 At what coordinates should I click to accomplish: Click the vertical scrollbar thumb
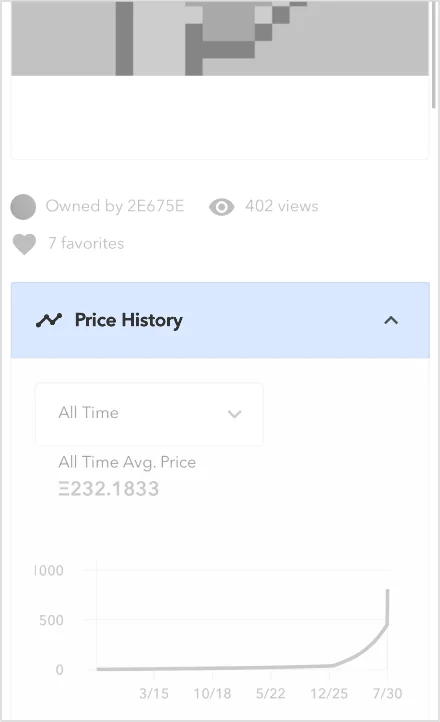434,54
